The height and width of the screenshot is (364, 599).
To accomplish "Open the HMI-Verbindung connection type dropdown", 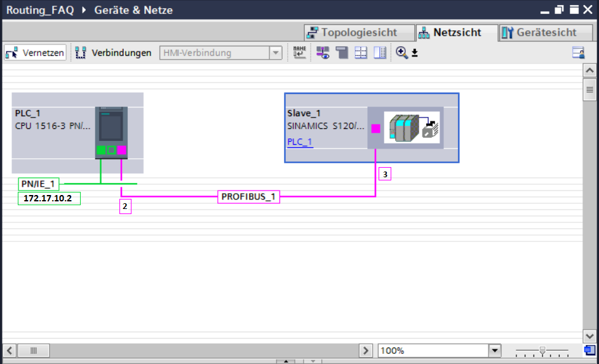I will click(x=276, y=53).
